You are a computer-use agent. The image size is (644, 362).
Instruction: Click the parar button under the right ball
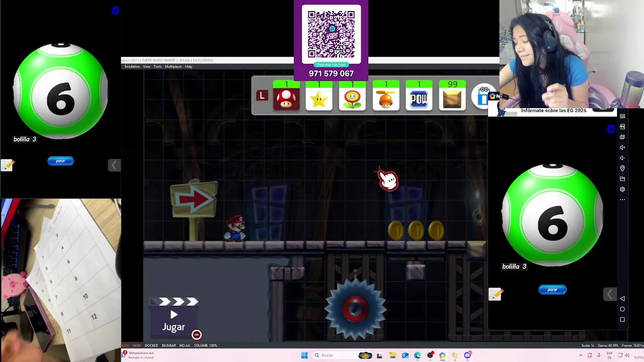552,290
